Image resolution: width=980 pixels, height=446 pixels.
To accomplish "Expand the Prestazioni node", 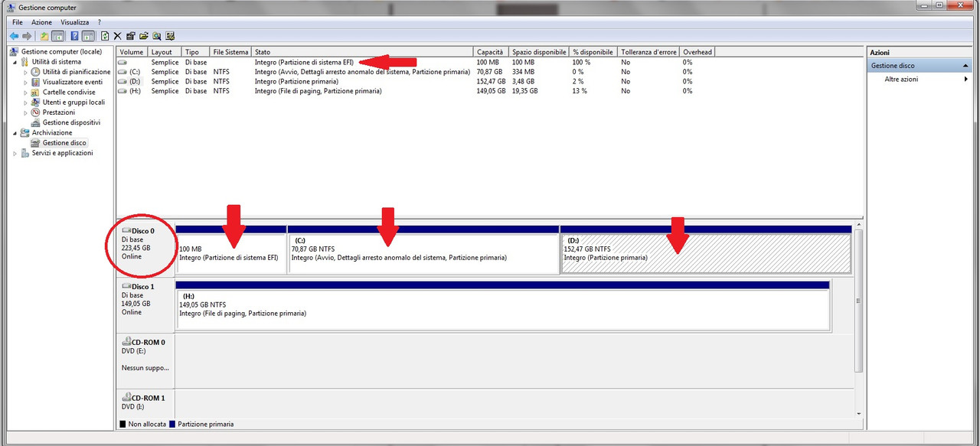I will point(25,112).
